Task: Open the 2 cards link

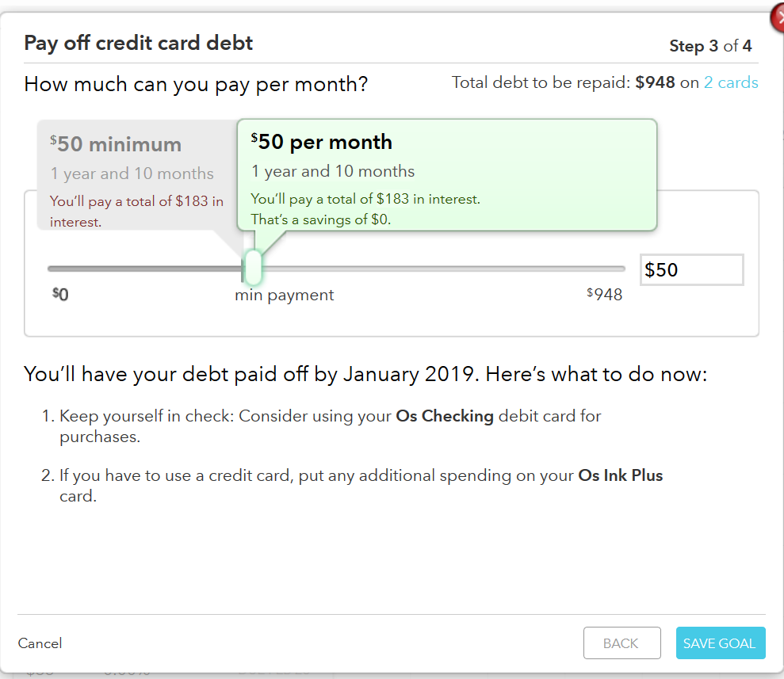Action: [x=731, y=82]
